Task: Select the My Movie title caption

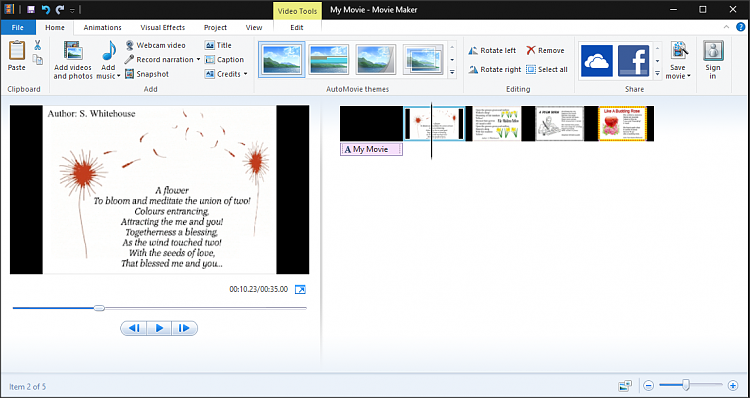Action: (371, 149)
